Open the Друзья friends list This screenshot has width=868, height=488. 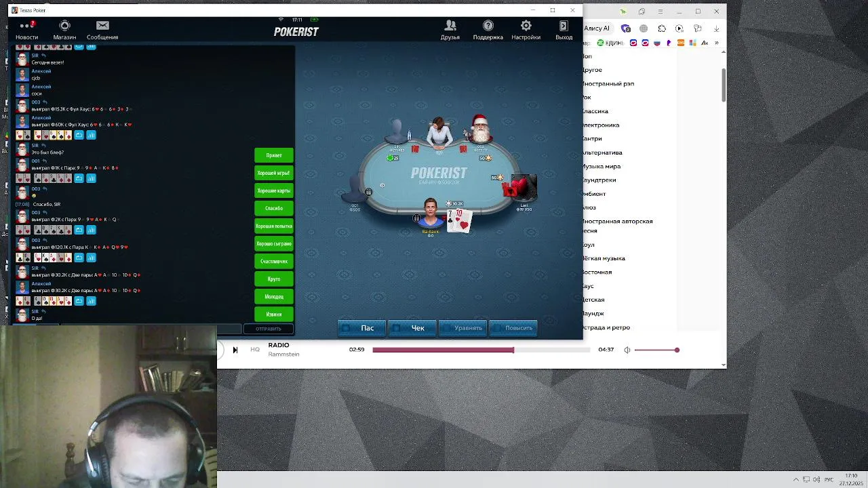[x=450, y=30]
